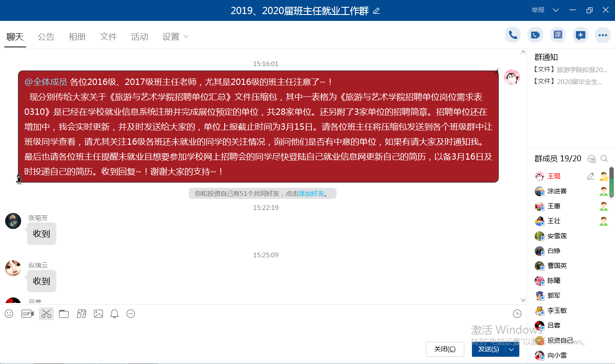Open the 文件 tab

108,37
